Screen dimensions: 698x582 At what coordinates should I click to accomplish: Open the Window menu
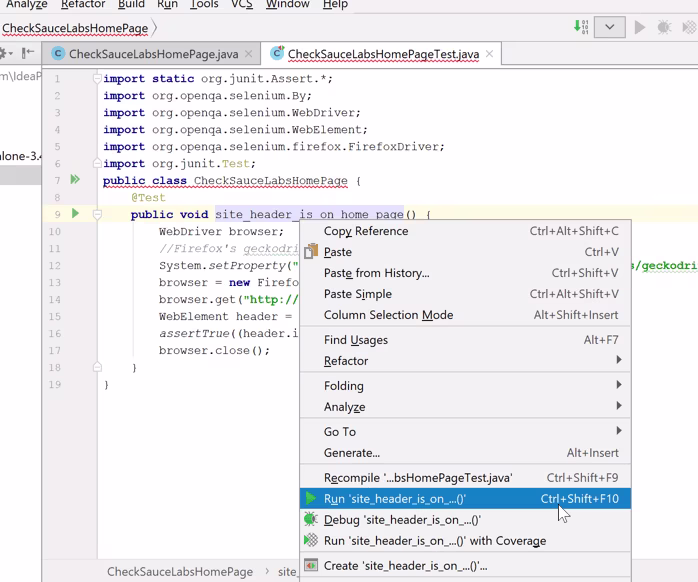click(288, 4)
